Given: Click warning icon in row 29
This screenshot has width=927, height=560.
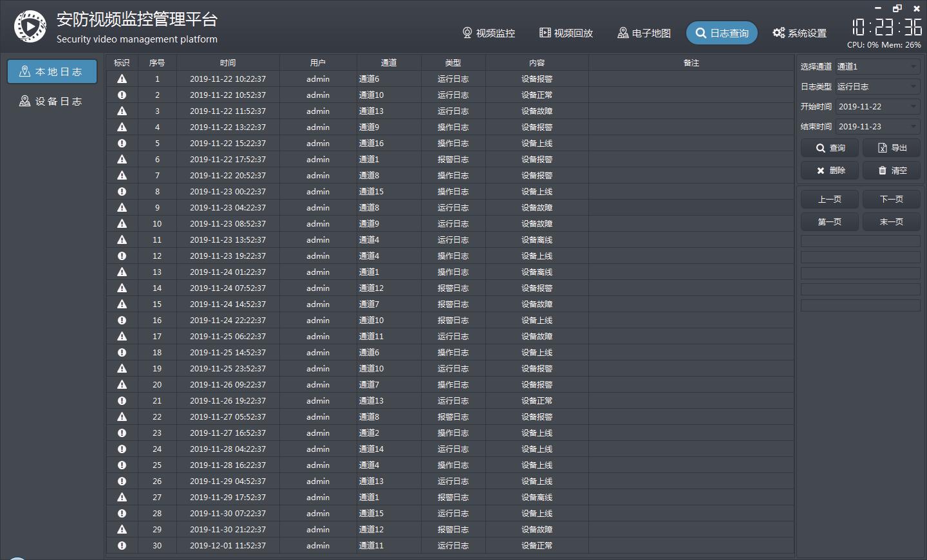Looking at the screenshot, I should [122, 529].
